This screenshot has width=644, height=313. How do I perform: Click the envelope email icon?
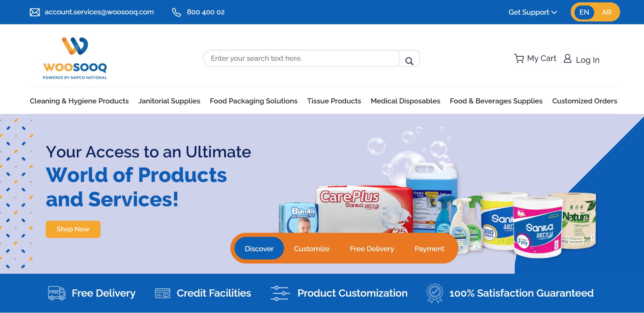pos(35,12)
